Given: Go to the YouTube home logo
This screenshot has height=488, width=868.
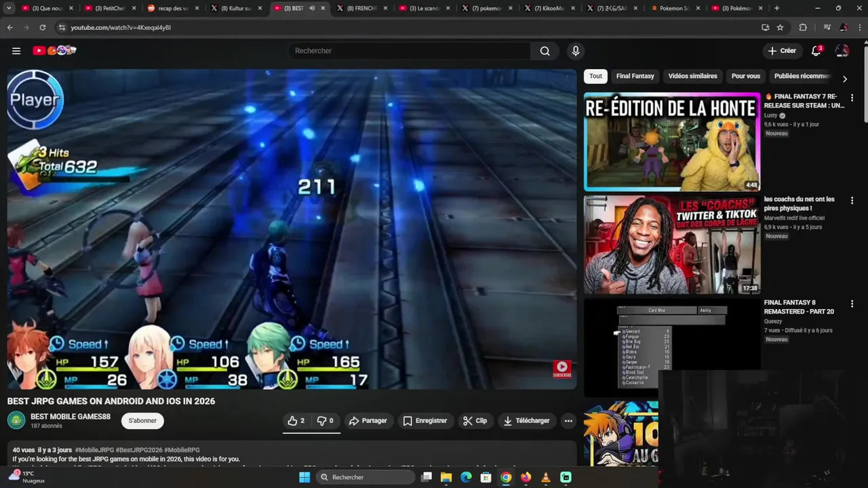Looking at the screenshot, I should tap(54, 50).
